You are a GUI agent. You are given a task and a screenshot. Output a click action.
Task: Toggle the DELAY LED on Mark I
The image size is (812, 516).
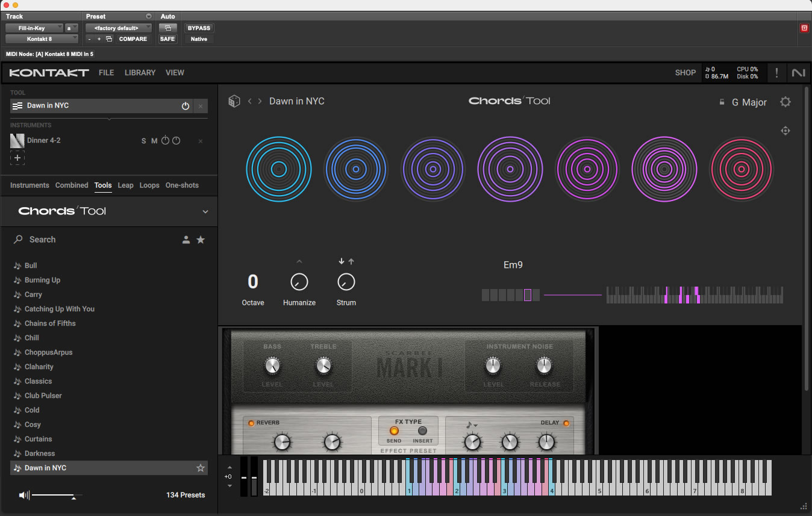point(566,423)
